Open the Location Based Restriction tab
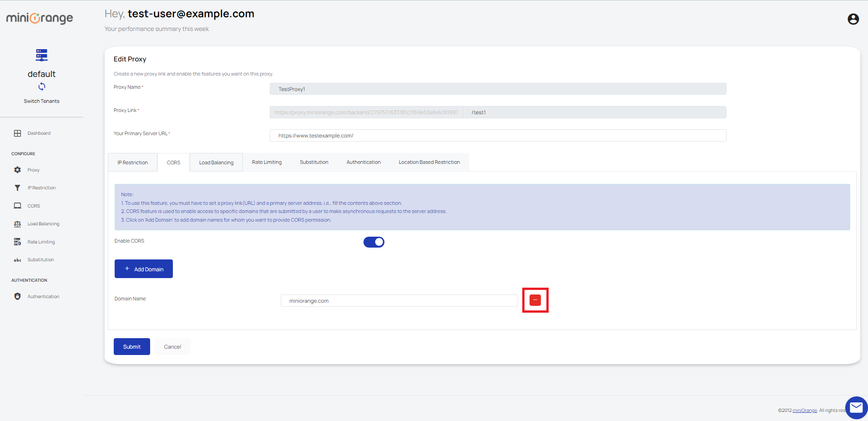 point(429,162)
